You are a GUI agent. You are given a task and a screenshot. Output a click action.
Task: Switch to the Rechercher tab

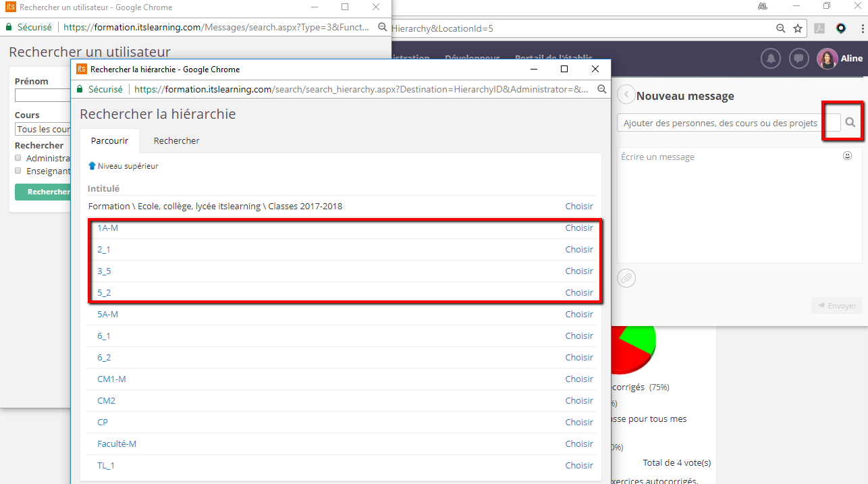(x=176, y=141)
